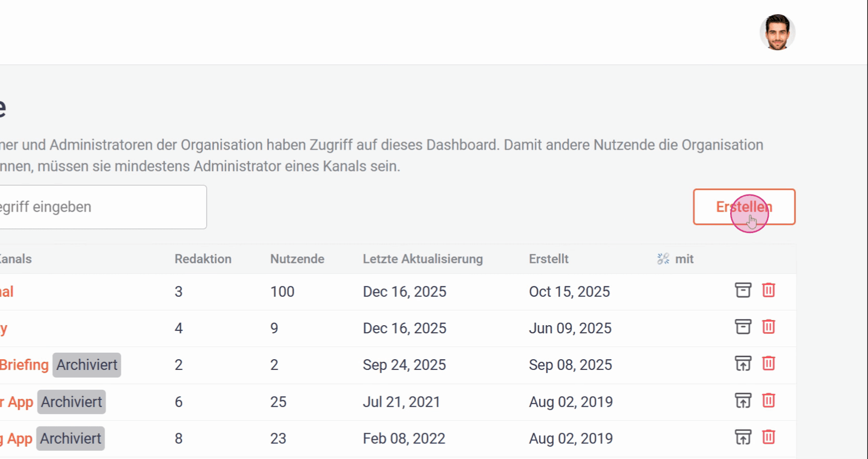Unarchive the archived Briefing channel
The height and width of the screenshot is (459, 868).
pyautogui.click(x=743, y=364)
